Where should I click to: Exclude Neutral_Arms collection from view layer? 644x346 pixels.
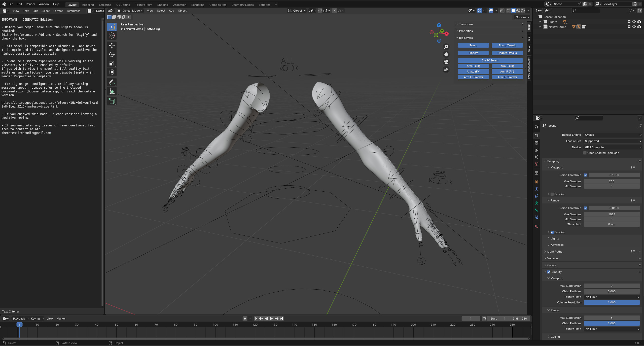(629, 27)
